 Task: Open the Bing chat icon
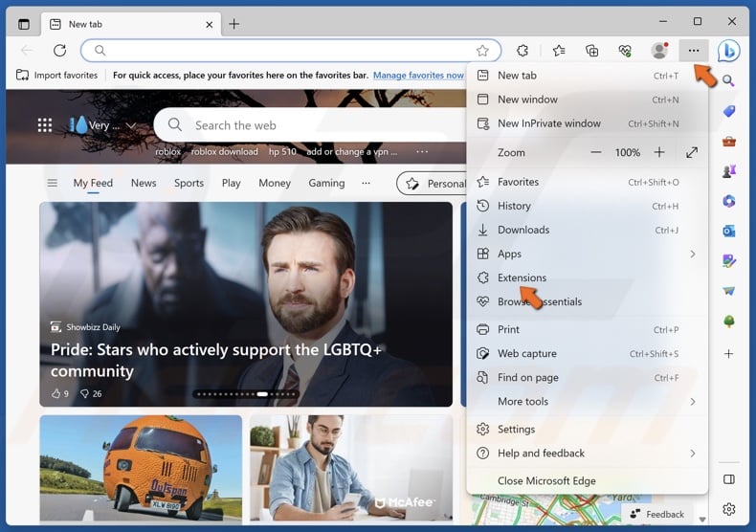click(728, 51)
